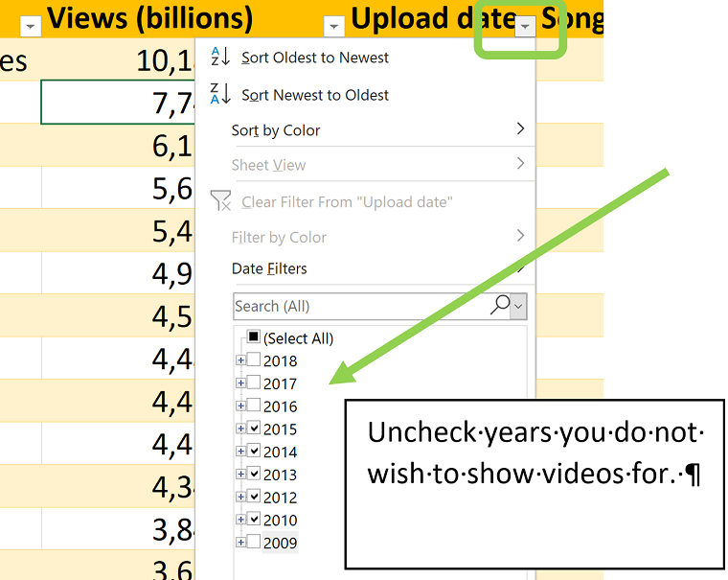Uncheck the 2012 year checkbox
The height and width of the screenshot is (580, 728).
(254, 496)
